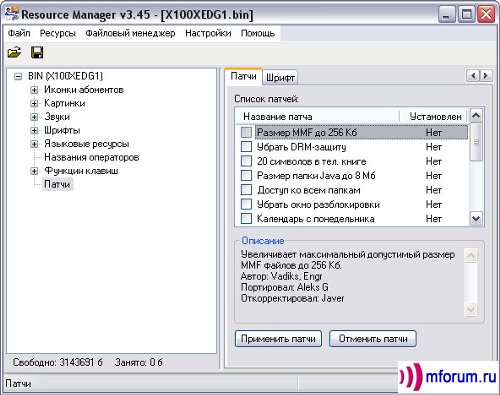Click description box scroll down arrow

coord(471,310)
